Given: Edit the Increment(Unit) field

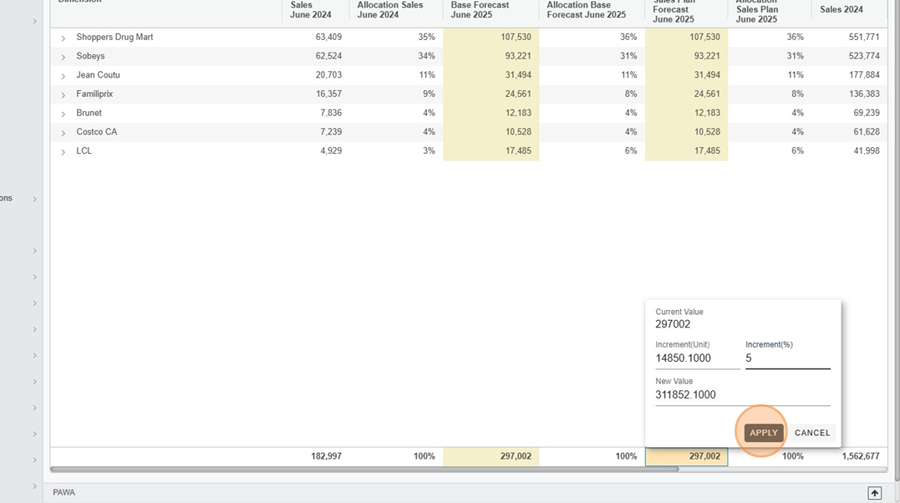Looking at the screenshot, I should pos(697,358).
